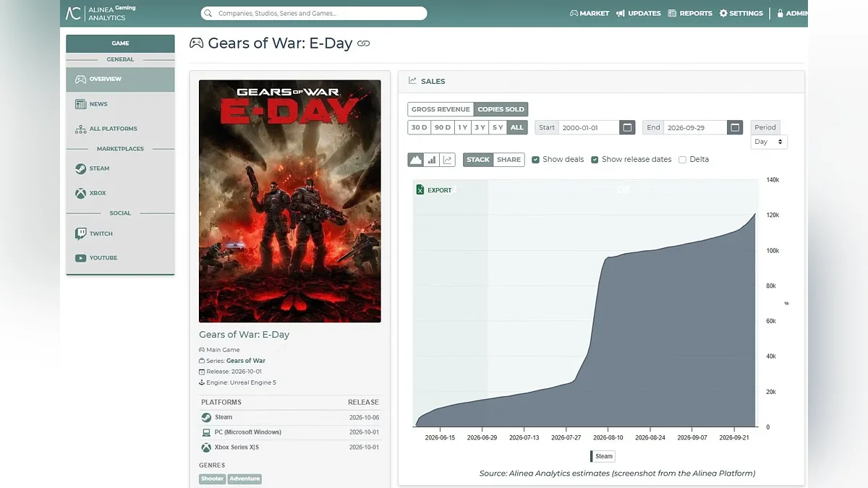Select the line chart type icon
This screenshot has height=488, width=868.
pyautogui.click(x=448, y=160)
